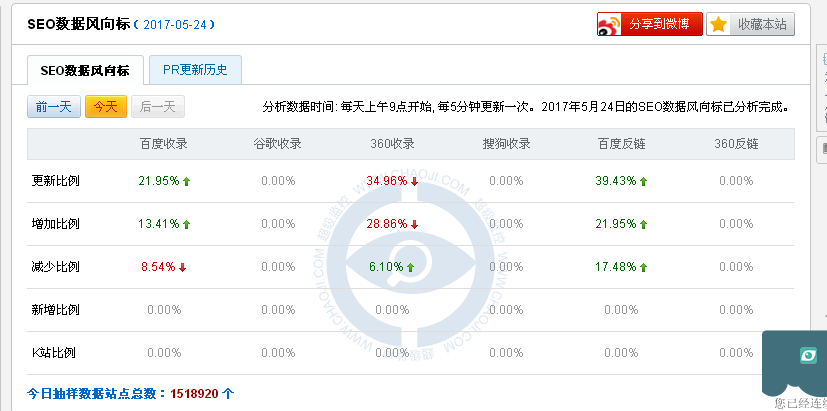Viewport: 827px width, 411px height.
Task: Bookmark site with 收藏本站 button
Action: (751, 24)
